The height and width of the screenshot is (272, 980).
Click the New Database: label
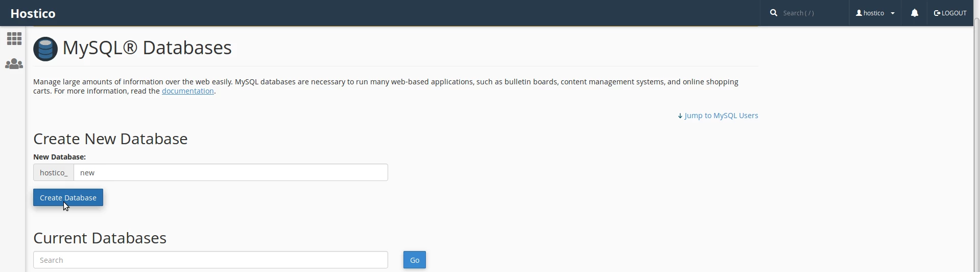[x=59, y=157]
